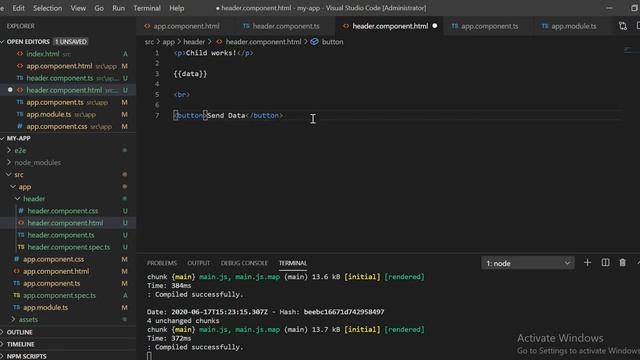Open header.component.spec.ts in file tree
The width and height of the screenshot is (640, 360).
click(x=69, y=247)
